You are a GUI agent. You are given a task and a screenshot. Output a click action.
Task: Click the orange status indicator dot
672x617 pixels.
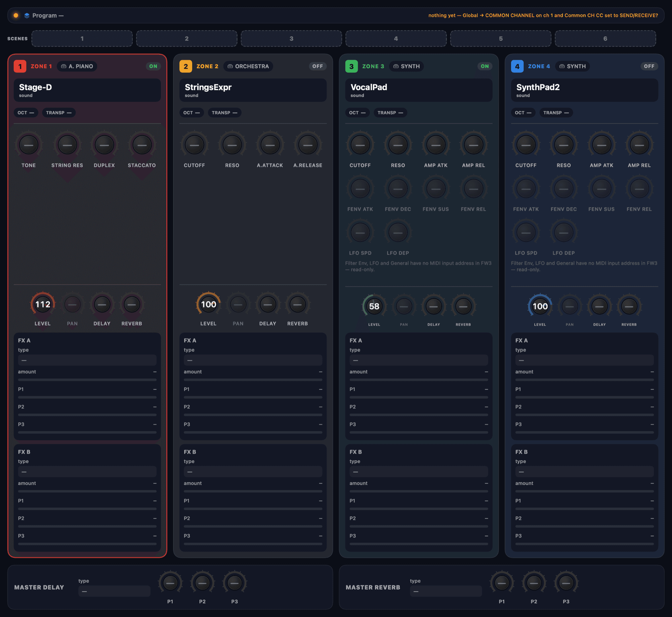coord(16,15)
